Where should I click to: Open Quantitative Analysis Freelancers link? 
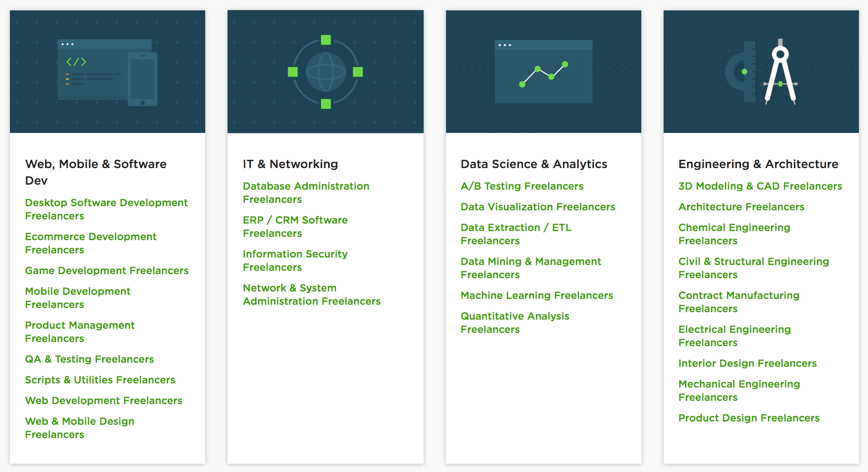tap(515, 323)
